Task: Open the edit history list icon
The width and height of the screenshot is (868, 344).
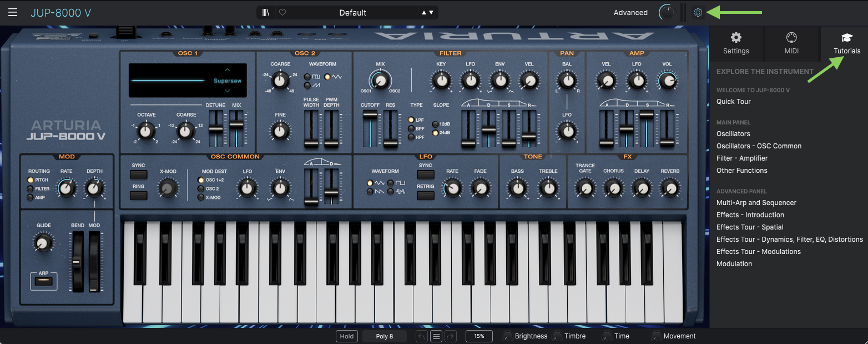Action: 436,336
